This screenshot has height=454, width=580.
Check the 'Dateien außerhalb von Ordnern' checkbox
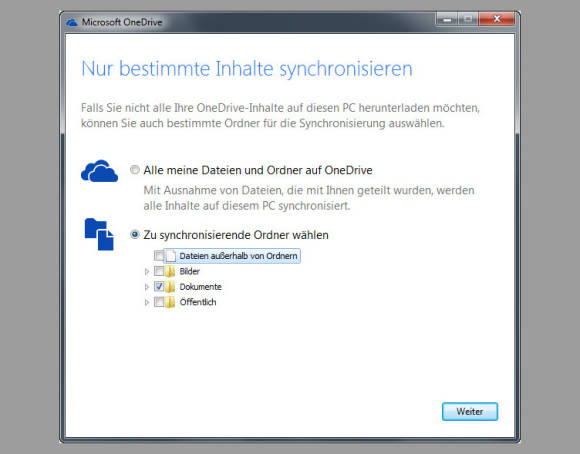pos(159,256)
